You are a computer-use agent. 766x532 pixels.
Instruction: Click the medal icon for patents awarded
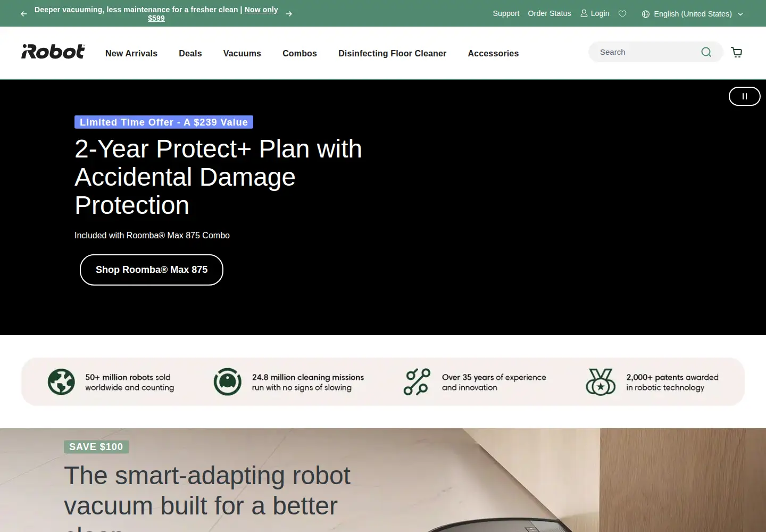pyautogui.click(x=601, y=382)
